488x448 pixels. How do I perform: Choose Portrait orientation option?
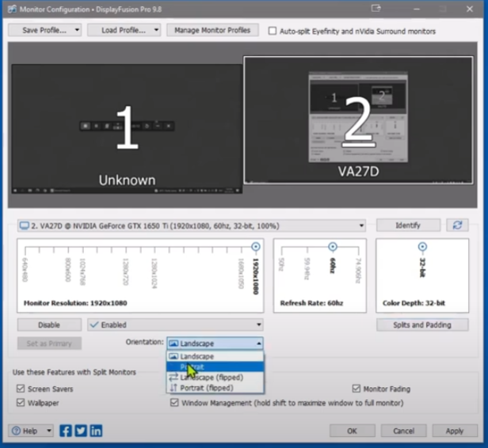coord(215,366)
